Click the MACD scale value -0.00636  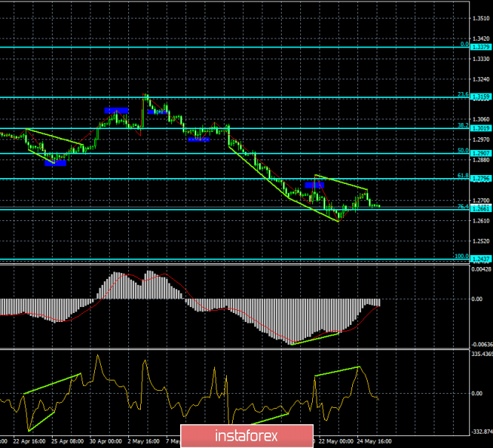point(481,345)
